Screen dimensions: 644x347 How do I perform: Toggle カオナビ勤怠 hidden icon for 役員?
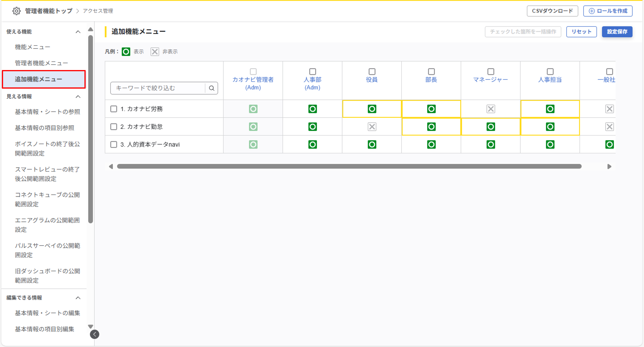[x=372, y=127]
